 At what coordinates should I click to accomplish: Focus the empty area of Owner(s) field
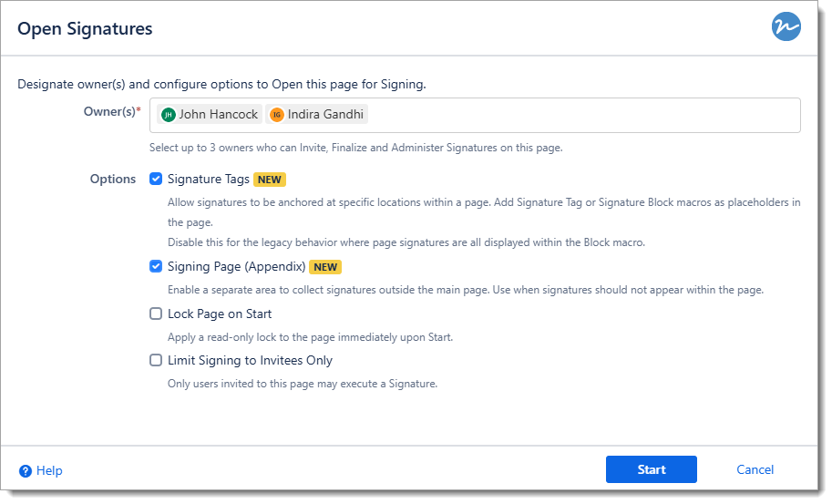pos(583,116)
